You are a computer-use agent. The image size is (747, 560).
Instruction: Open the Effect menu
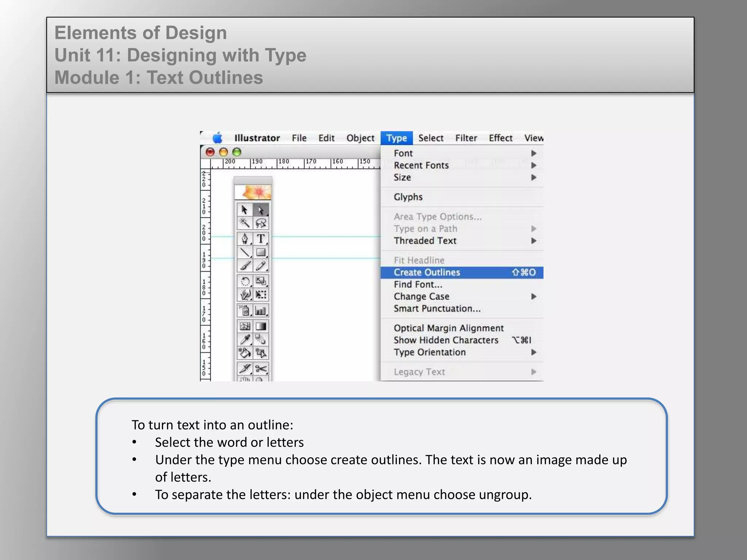[x=501, y=138]
